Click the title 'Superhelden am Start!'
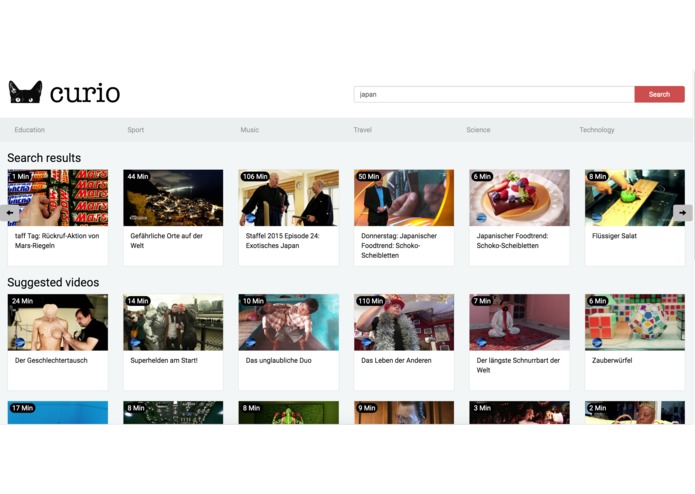This screenshot has height=494, width=695. click(164, 360)
